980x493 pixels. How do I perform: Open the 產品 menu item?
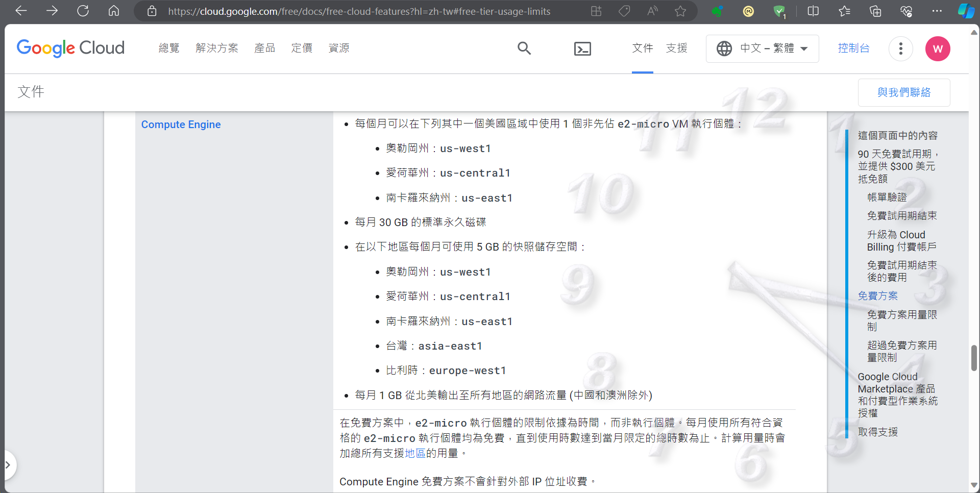pos(265,48)
